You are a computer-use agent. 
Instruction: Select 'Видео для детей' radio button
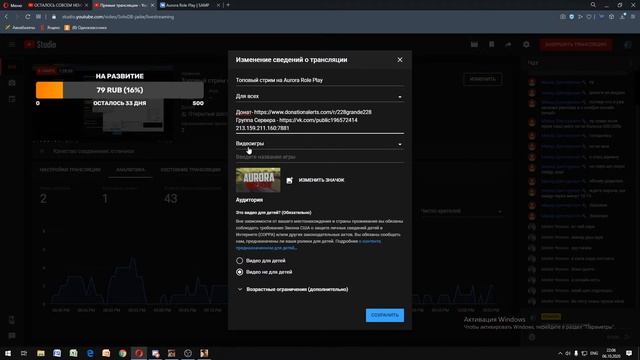click(240, 260)
